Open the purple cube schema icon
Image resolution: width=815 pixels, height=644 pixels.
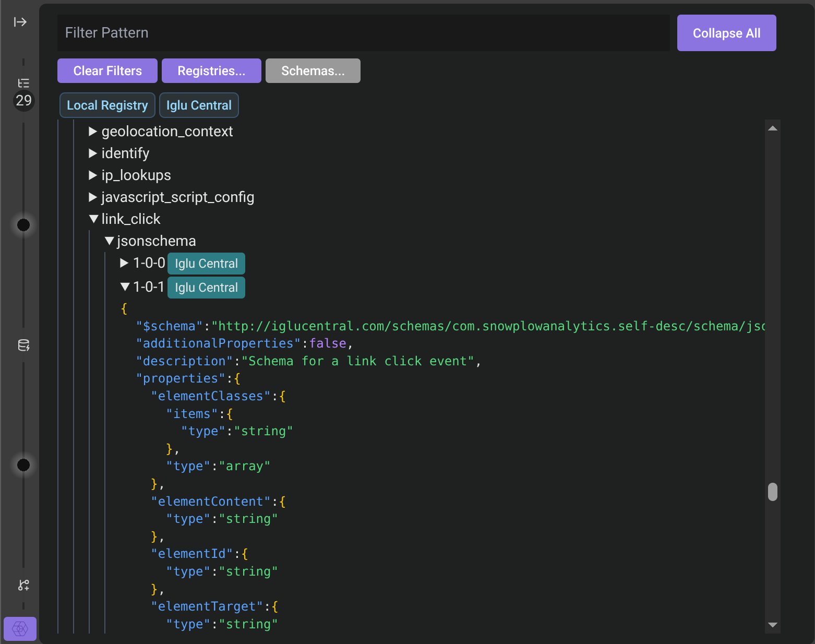point(20,628)
